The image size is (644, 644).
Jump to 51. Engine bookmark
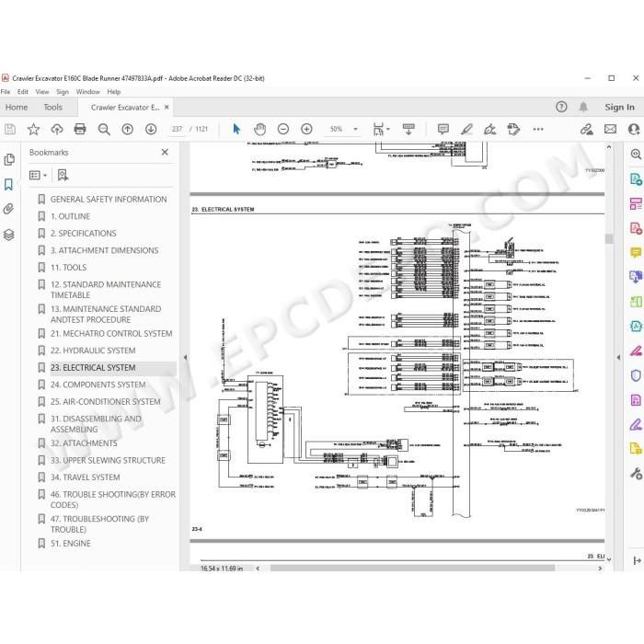pyautogui.click(x=71, y=544)
